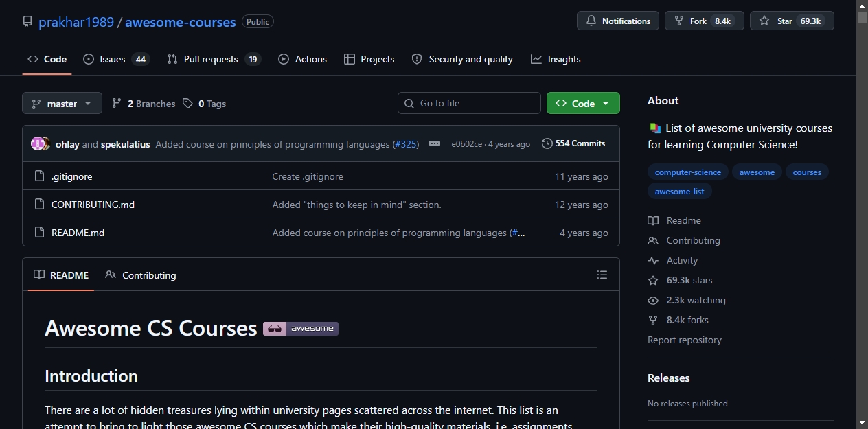Click the awesome badge image
The width and height of the screenshot is (868, 429).
click(x=301, y=328)
